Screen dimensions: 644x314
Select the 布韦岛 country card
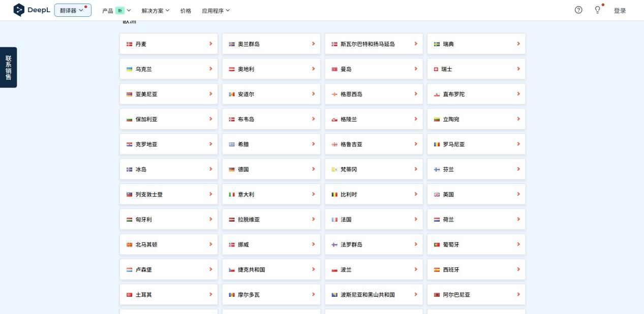[x=271, y=119]
